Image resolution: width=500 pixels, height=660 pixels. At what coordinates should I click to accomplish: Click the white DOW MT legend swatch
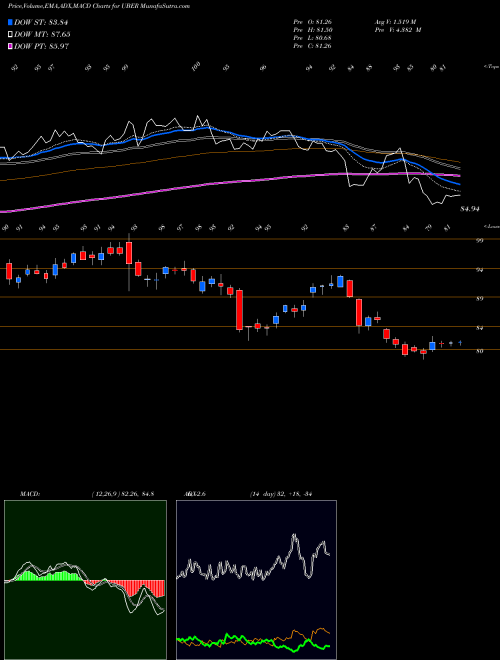(x=10, y=35)
